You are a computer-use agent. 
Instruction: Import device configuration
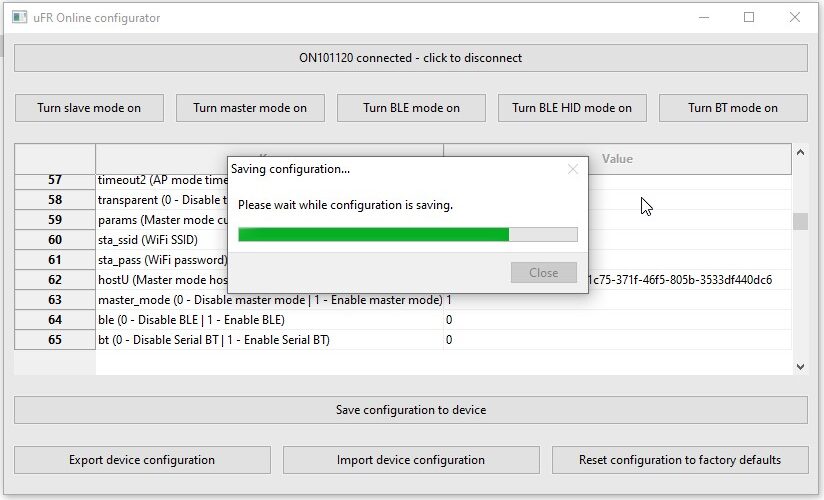pos(411,460)
